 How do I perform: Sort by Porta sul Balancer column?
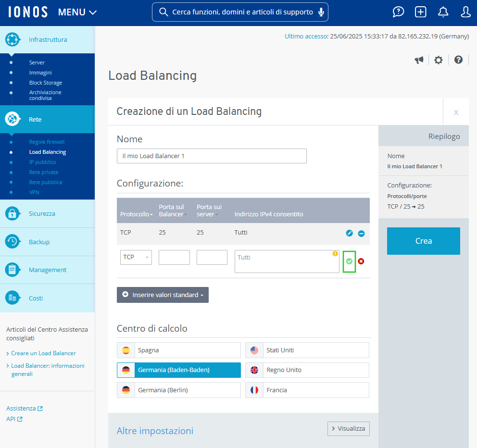tap(173, 211)
